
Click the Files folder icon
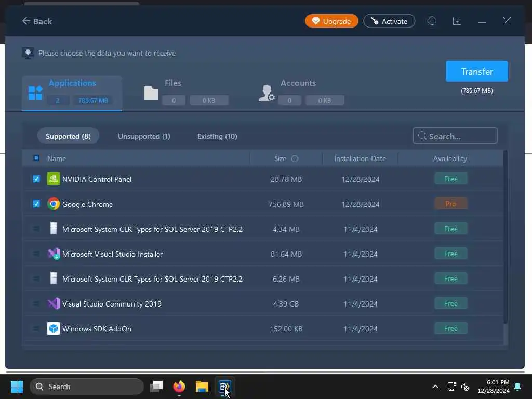(151, 93)
